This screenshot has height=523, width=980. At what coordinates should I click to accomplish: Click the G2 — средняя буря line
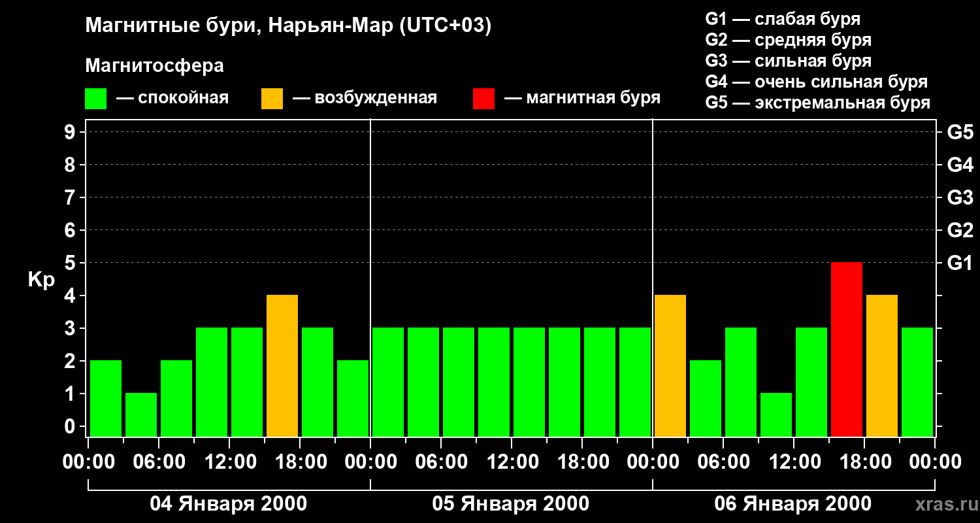(x=789, y=40)
